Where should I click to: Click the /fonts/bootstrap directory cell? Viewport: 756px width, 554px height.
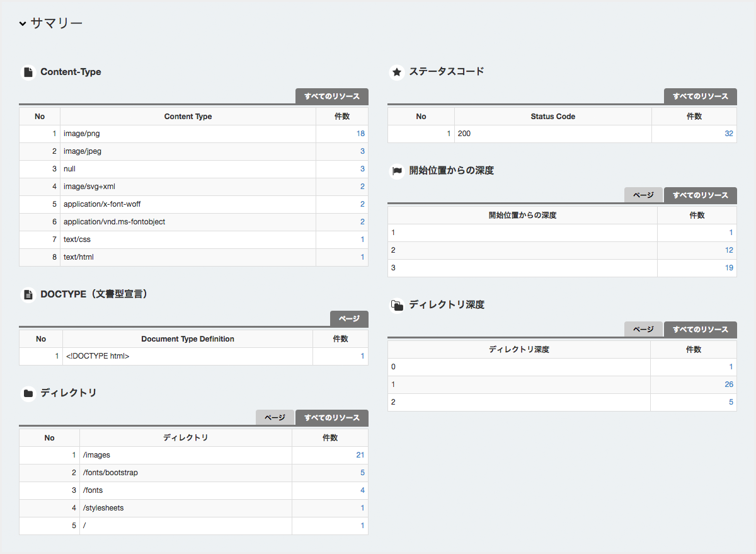[186, 473]
